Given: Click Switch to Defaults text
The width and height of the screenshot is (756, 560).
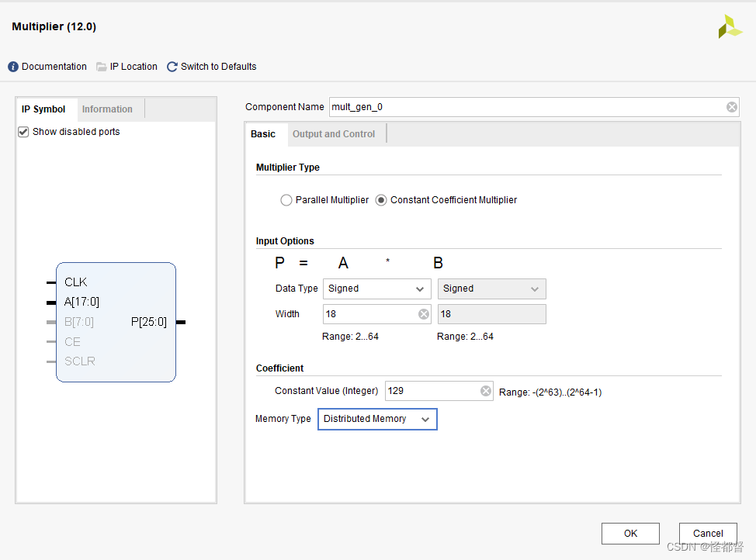Looking at the screenshot, I should [x=218, y=67].
